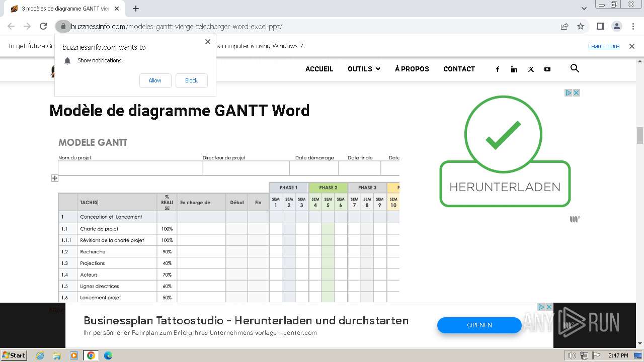
Task: Open AdChoices info on the bottom banner
Action: [541, 307]
